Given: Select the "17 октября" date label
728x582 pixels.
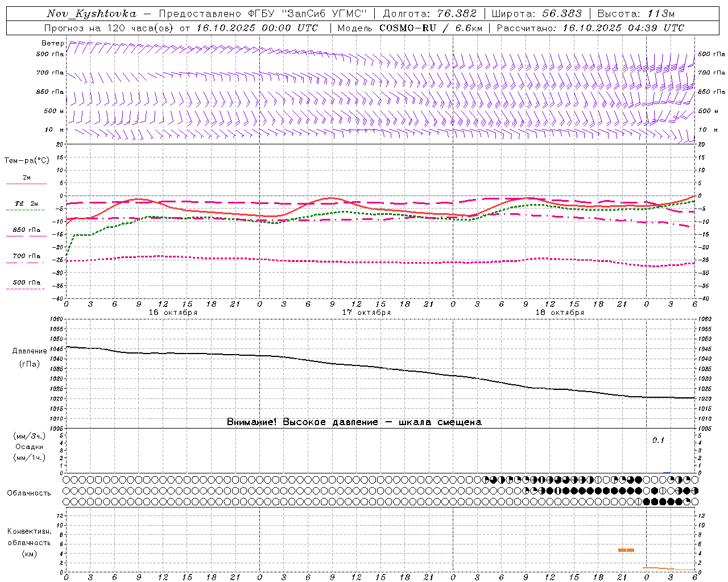Looking at the screenshot, I should pos(366,313).
